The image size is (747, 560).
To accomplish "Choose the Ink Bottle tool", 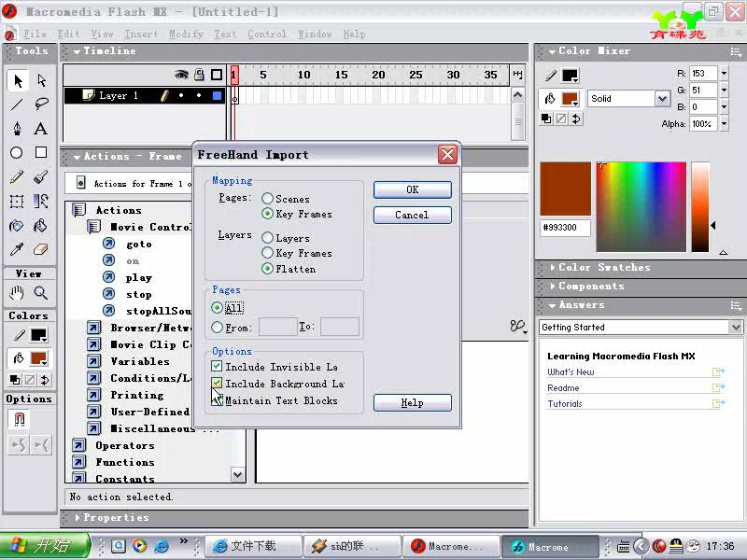I will tap(17, 225).
